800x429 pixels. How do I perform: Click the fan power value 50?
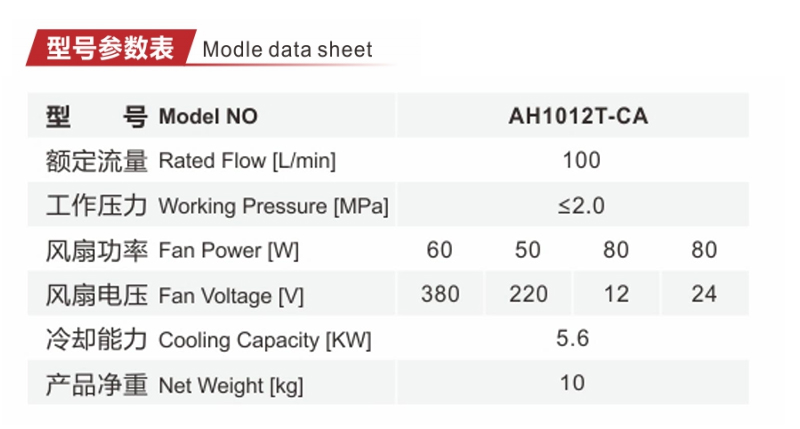pyautogui.click(x=528, y=250)
